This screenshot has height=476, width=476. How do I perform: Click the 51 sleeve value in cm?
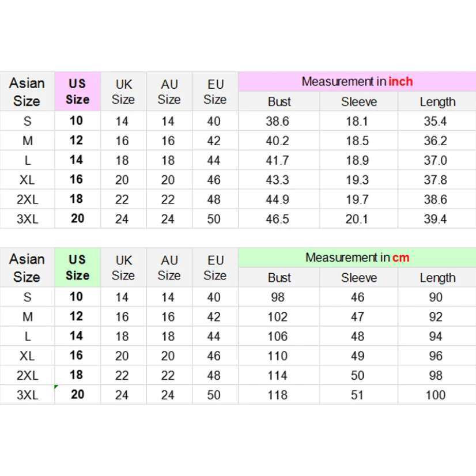coord(358,395)
